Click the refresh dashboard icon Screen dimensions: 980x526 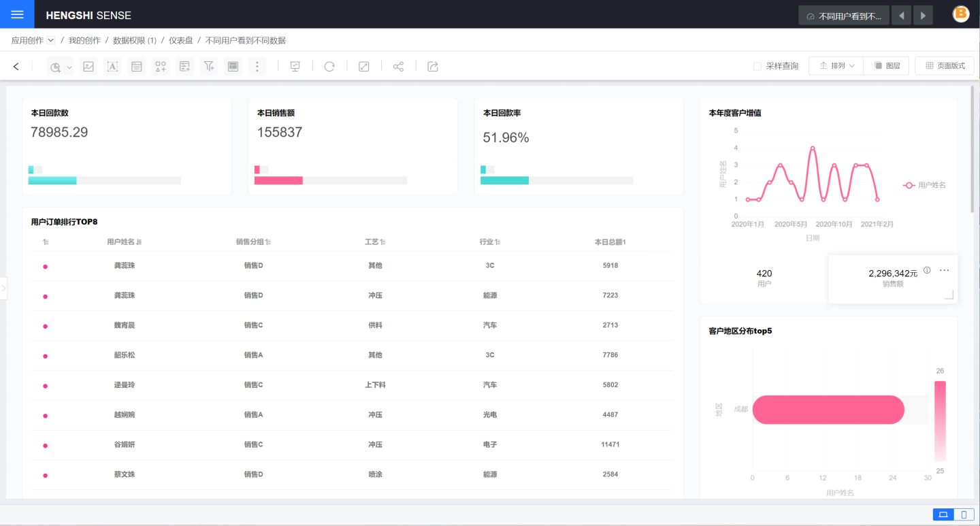[x=329, y=66]
